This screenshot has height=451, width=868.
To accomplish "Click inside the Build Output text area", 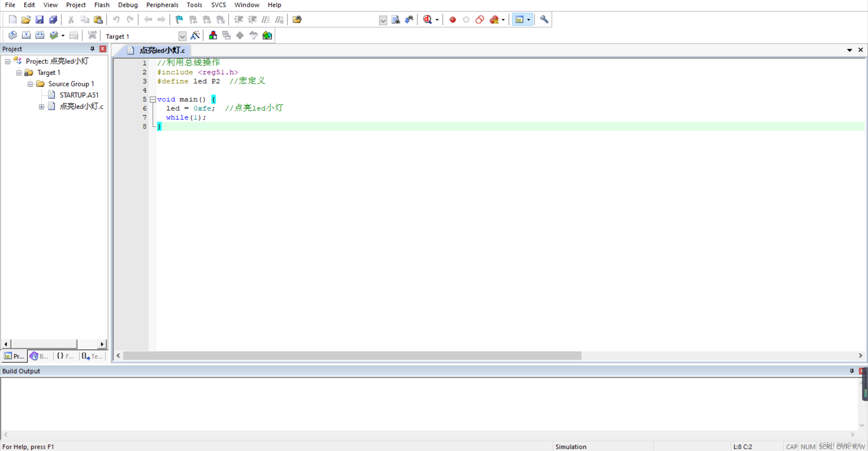I will click(x=429, y=404).
